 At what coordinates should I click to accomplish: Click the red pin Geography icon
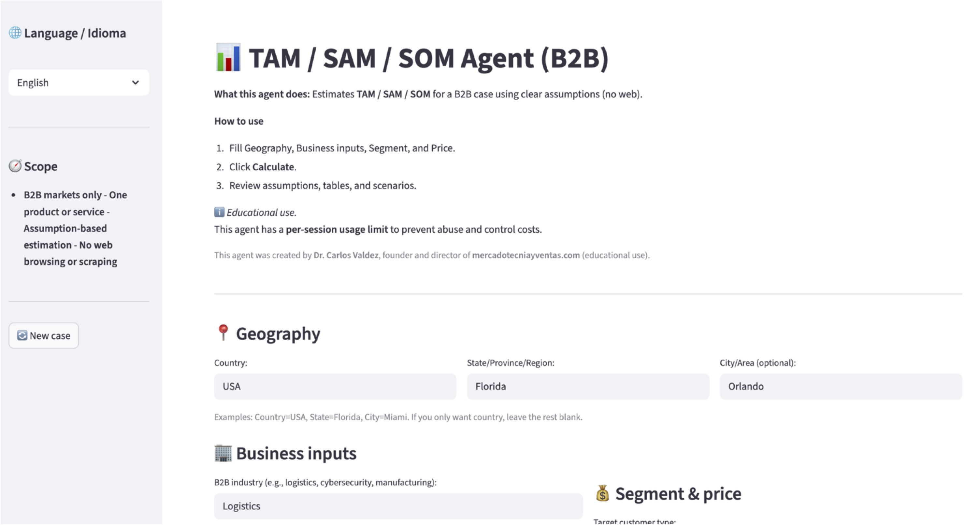pyautogui.click(x=223, y=333)
